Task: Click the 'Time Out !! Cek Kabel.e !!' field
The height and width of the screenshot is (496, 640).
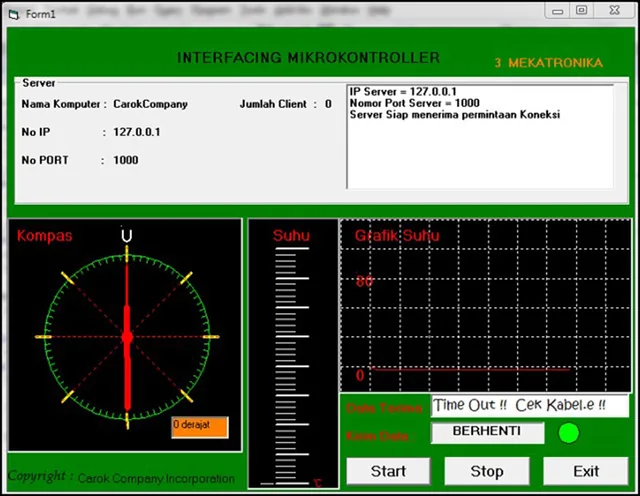Action: point(529,406)
